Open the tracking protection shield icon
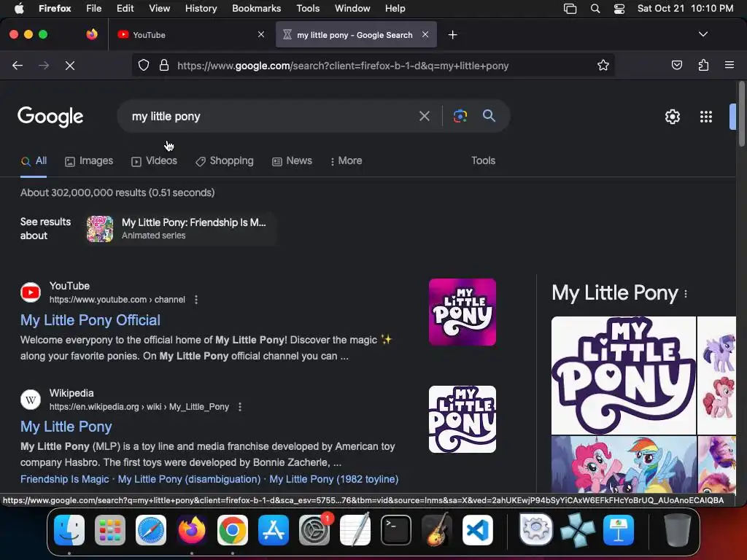Image resolution: width=747 pixels, height=560 pixels. point(144,65)
